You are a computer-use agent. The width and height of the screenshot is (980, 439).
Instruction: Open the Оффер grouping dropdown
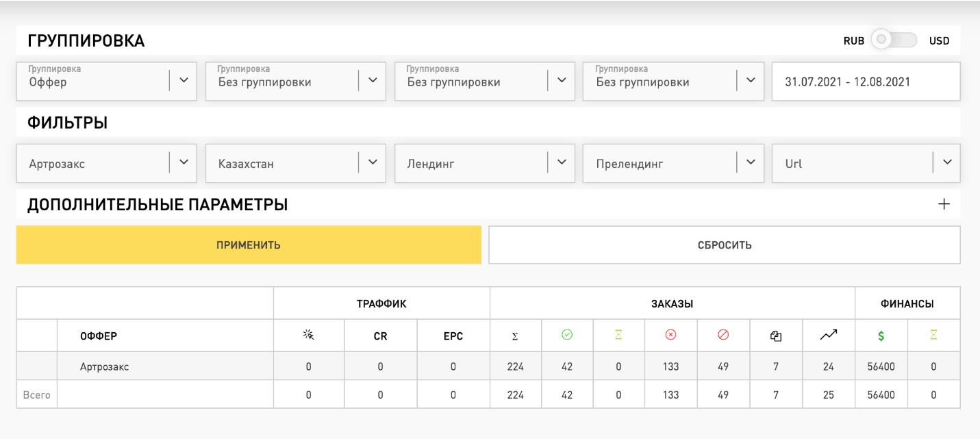click(x=107, y=81)
